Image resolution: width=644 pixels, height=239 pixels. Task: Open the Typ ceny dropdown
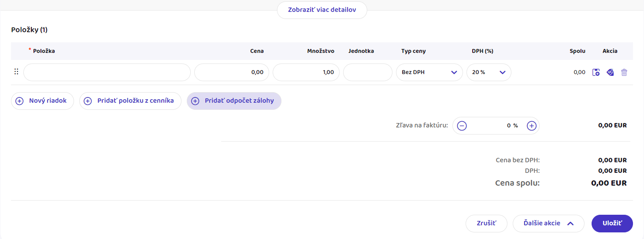click(429, 72)
